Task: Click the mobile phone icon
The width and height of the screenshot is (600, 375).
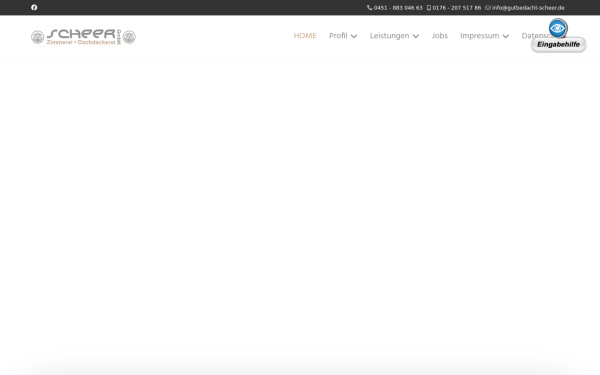Action: pos(429,8)
